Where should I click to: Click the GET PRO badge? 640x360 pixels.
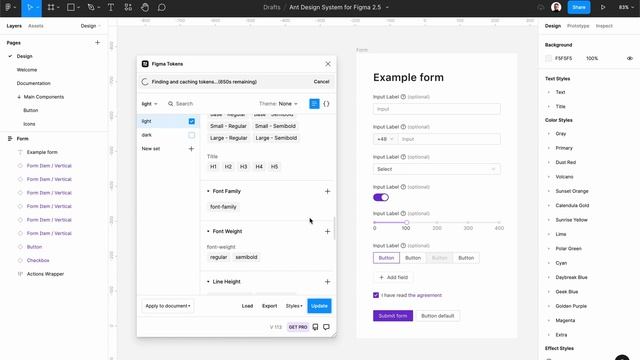point(298,327)
